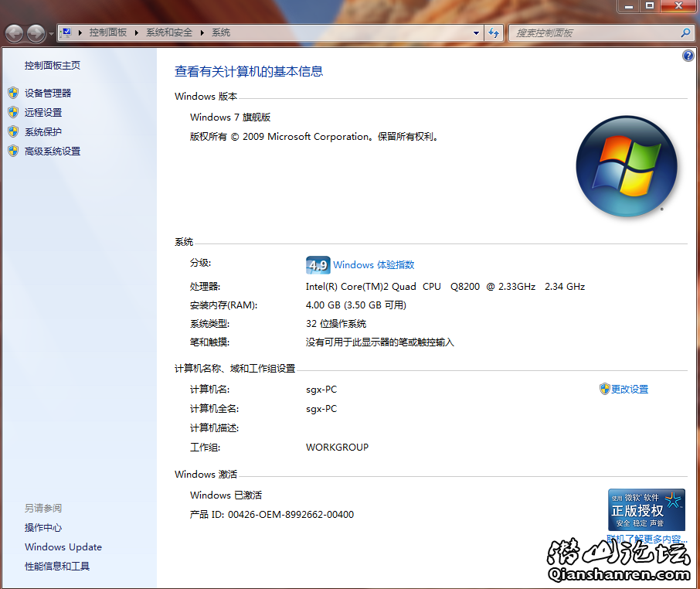The width and height of the screenshot is (700, 589).
Task: Open the recent pages dropdown beside Forward
Action: (51, 33)
